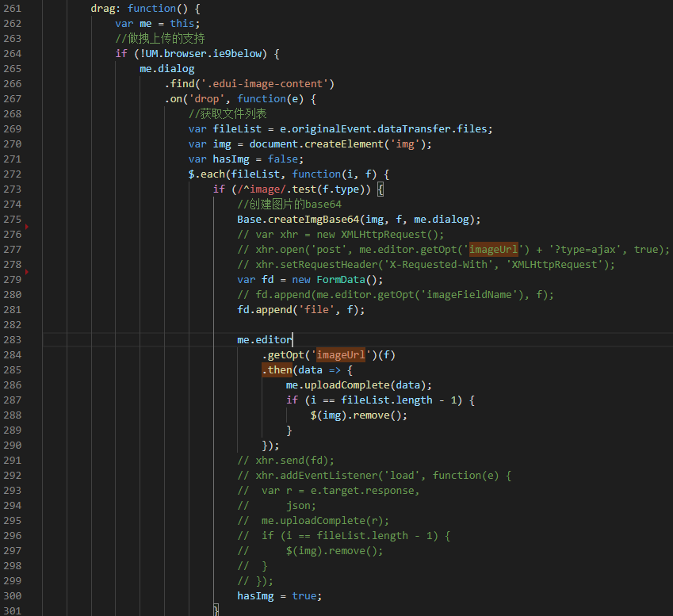Click the comment '//获取文件列表'

(228, 113)
